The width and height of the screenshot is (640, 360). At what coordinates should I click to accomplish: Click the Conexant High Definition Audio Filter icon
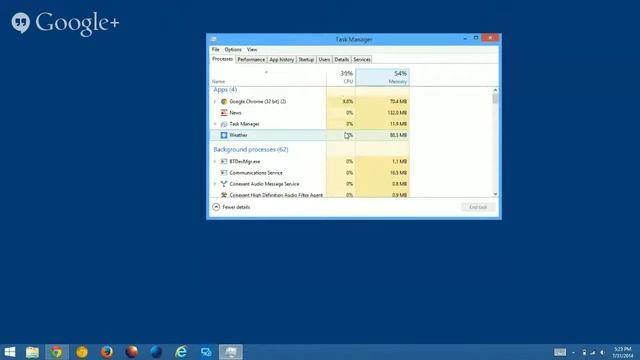click(224, 195)
